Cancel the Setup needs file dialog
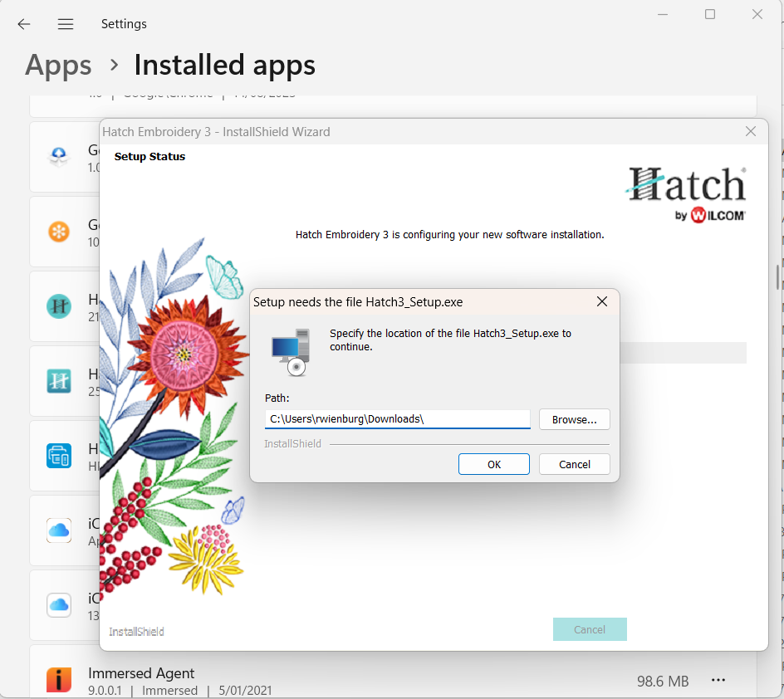This screenshot has height=699, width=784. (574, 464)
